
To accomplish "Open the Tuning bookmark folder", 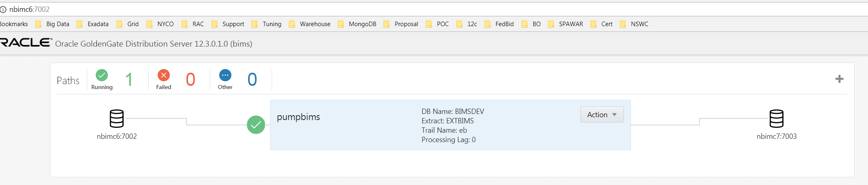I will click(x=267, y=24).
